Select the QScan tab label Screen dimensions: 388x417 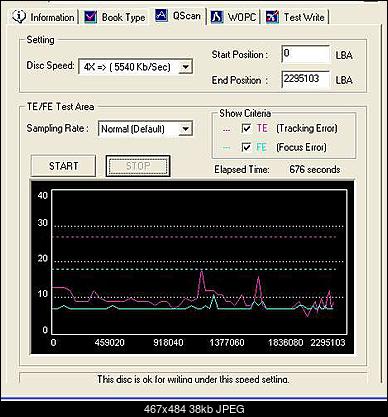point(187,16)
